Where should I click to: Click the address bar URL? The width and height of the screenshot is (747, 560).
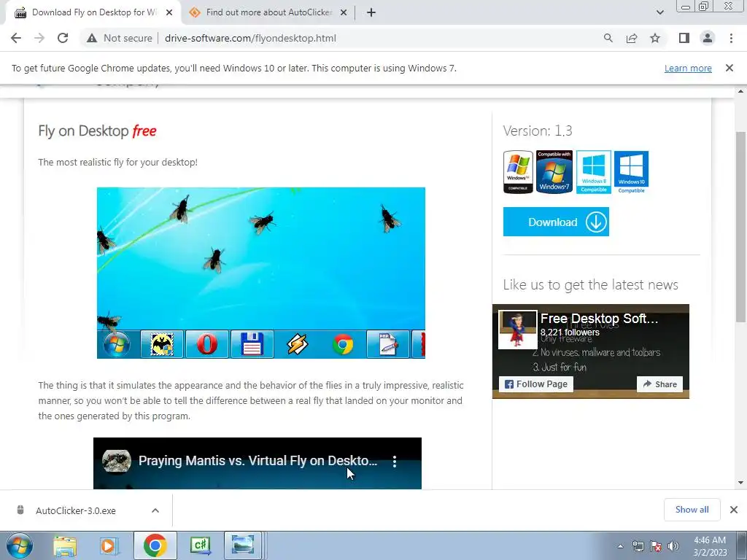pyautogui.click(x=250, y=38)
